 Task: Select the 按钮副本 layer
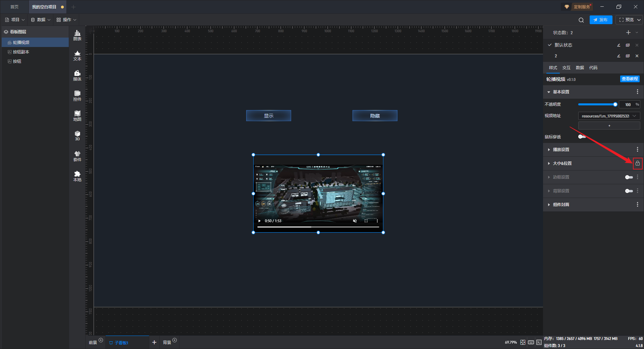35,52
